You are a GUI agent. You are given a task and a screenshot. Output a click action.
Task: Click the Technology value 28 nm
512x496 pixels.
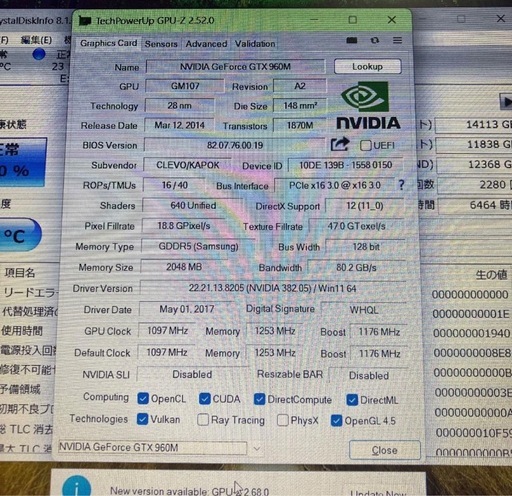tap(180, 106)
